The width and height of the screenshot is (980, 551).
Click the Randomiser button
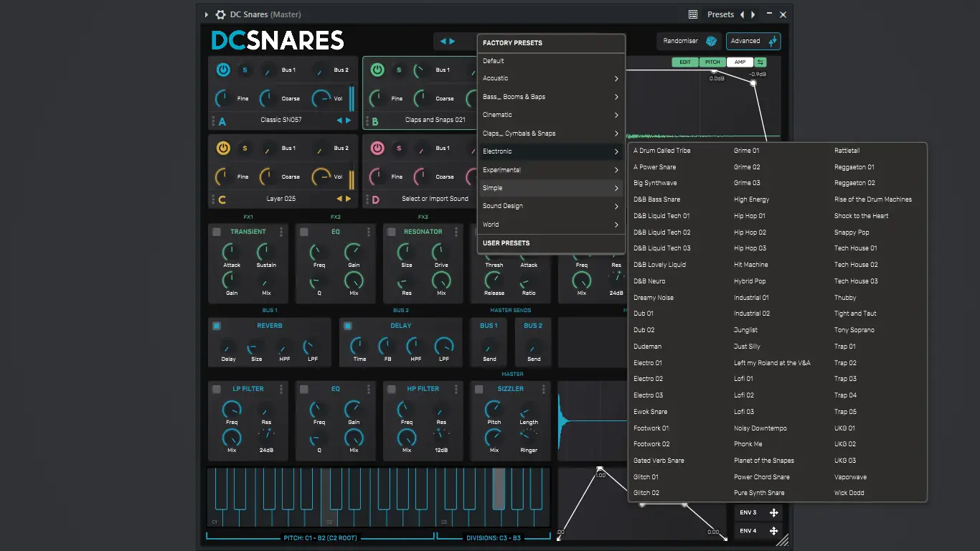[689, 41]
